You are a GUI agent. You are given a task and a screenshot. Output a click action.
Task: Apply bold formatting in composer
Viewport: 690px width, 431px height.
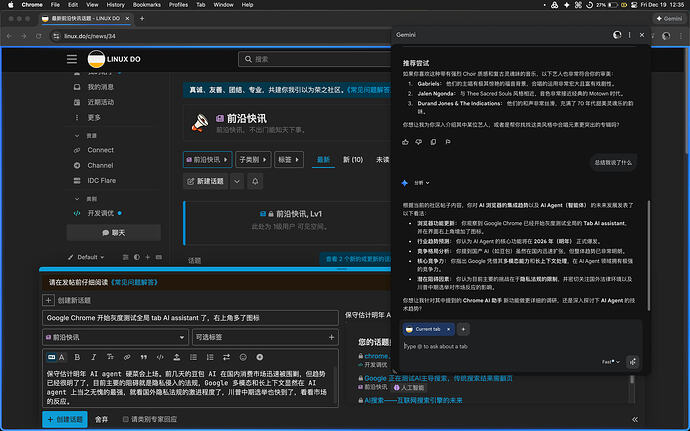coord(77,357)
